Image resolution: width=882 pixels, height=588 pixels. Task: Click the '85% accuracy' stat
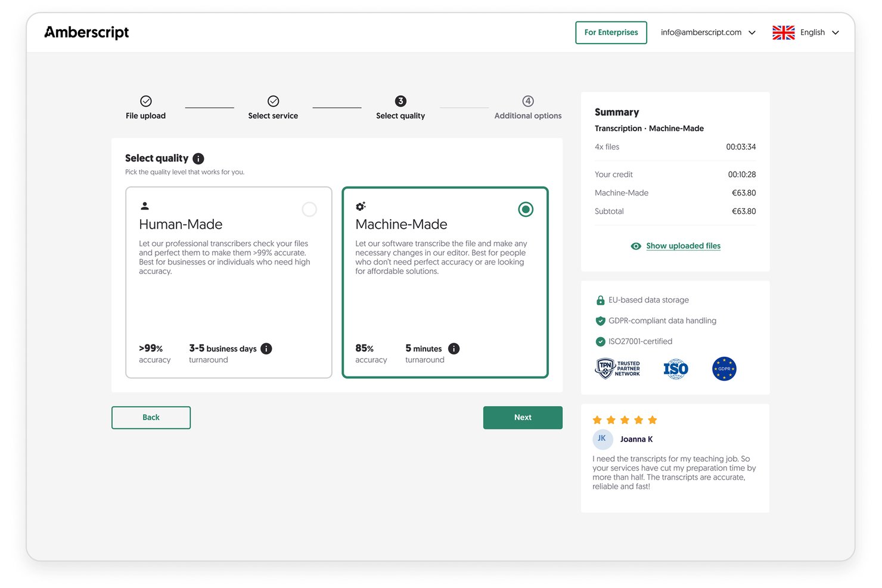(371, 353)
